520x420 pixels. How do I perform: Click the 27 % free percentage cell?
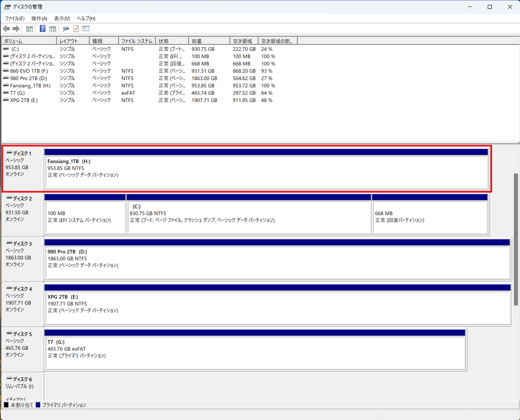267,78
